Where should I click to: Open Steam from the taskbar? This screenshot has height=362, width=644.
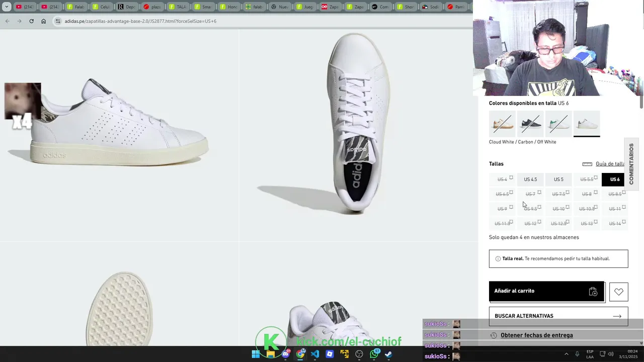point(388,354)
